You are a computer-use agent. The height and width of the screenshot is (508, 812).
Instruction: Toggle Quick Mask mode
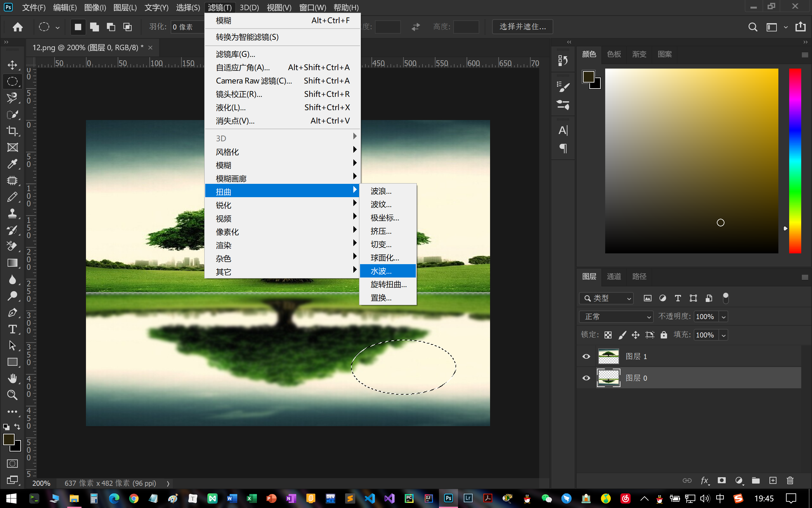tap(12, 464)
